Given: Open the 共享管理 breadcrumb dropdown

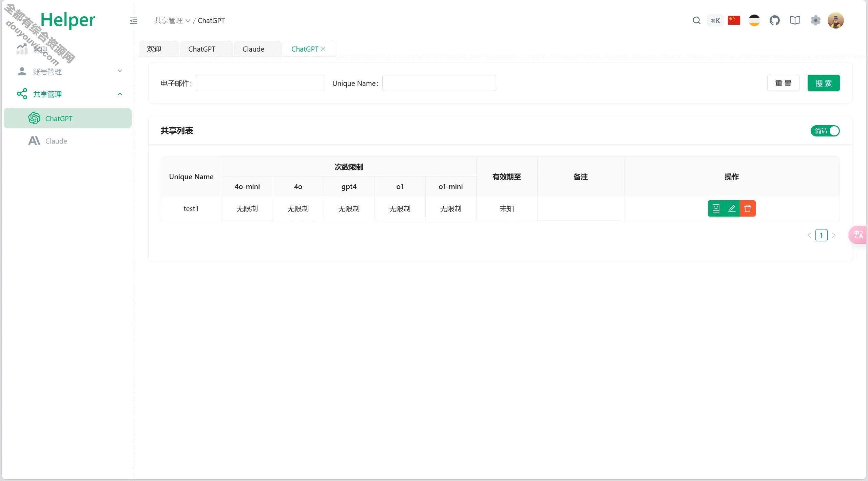Looking at the screenshot, I should [172, 21].
